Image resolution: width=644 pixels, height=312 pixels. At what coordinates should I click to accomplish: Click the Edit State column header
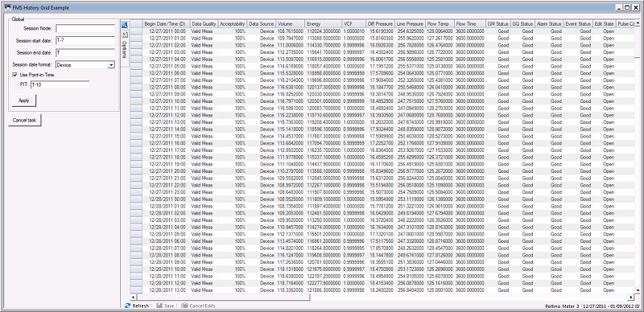click(605, 24)
